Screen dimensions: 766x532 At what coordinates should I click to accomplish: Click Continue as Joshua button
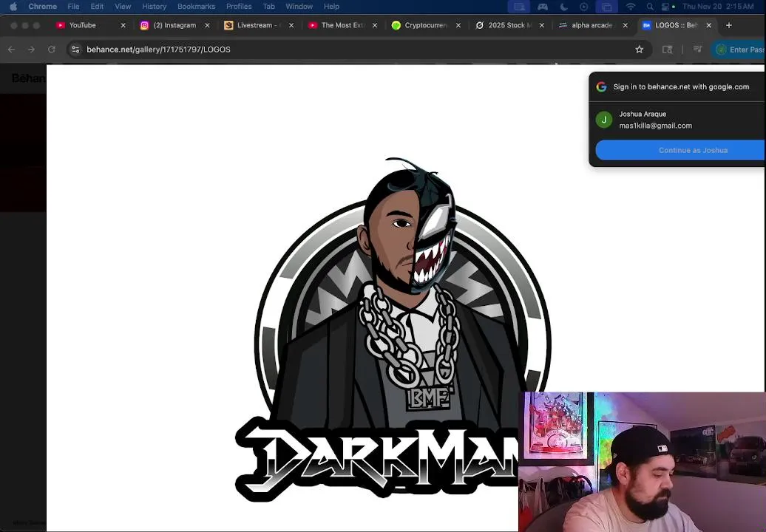pyautogui.click(x=680, y=150)
